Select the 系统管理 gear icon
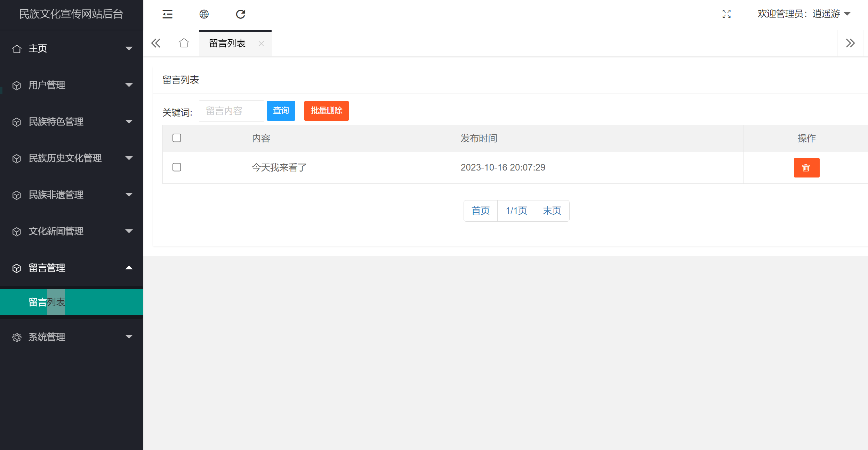 [x=17, y=337]
